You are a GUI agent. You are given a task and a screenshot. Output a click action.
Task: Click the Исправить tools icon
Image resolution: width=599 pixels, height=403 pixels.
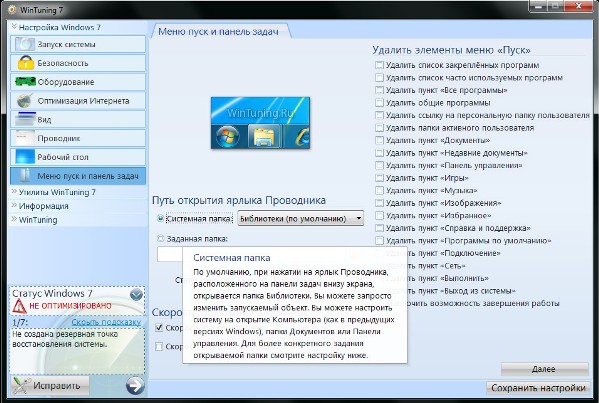[x=21, y=385]
